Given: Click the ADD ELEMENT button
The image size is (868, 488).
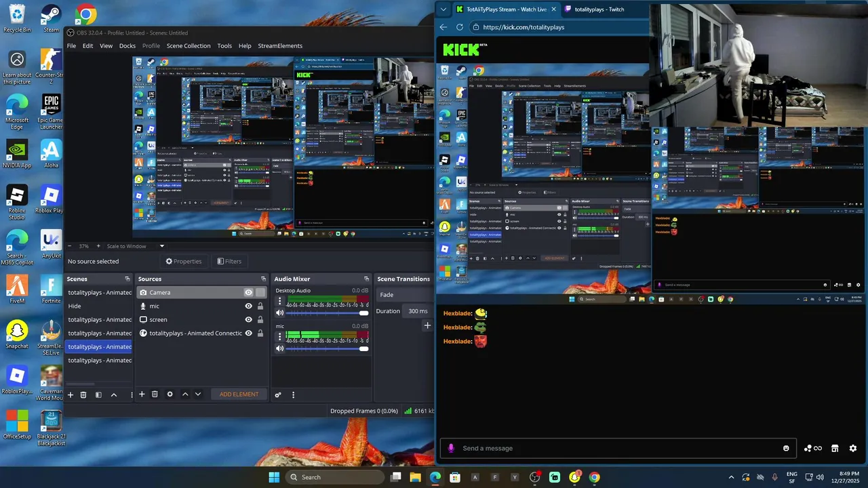Looking at the screenshot, I should (x=239, y=394).
